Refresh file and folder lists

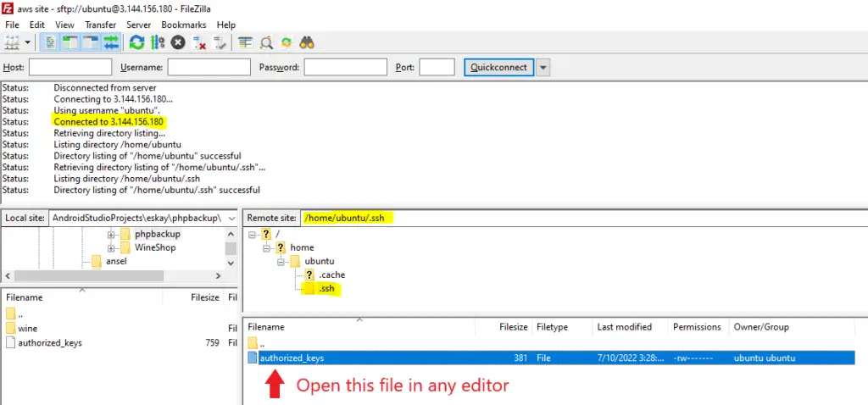[x=136, y=42]
